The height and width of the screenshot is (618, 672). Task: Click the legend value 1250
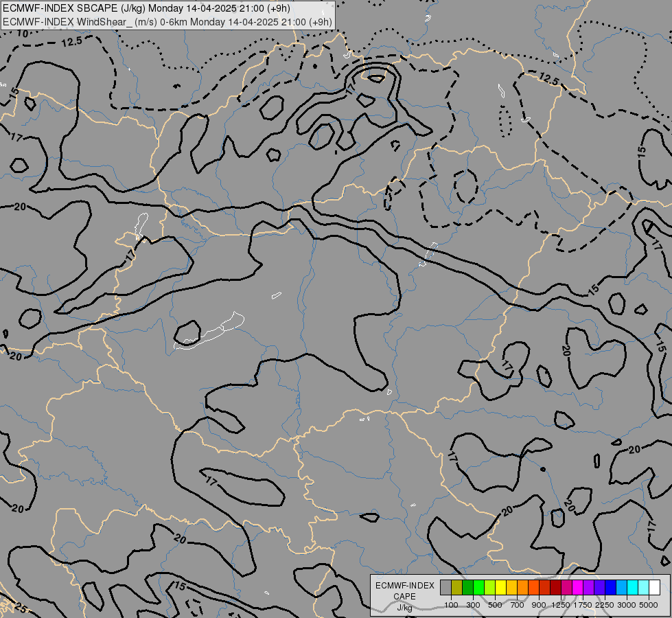click(x=561, y=605)
